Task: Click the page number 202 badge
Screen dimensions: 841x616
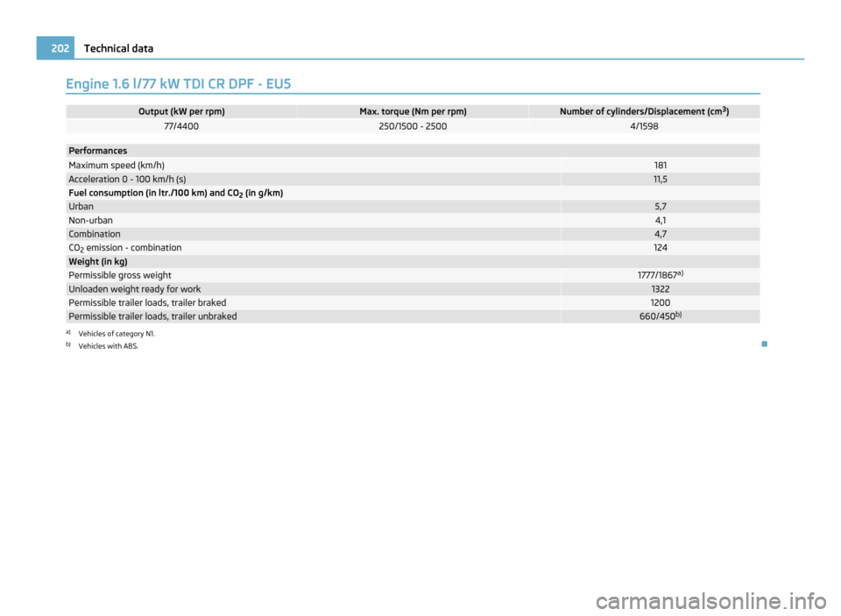Action: click(x=56, y=48)
